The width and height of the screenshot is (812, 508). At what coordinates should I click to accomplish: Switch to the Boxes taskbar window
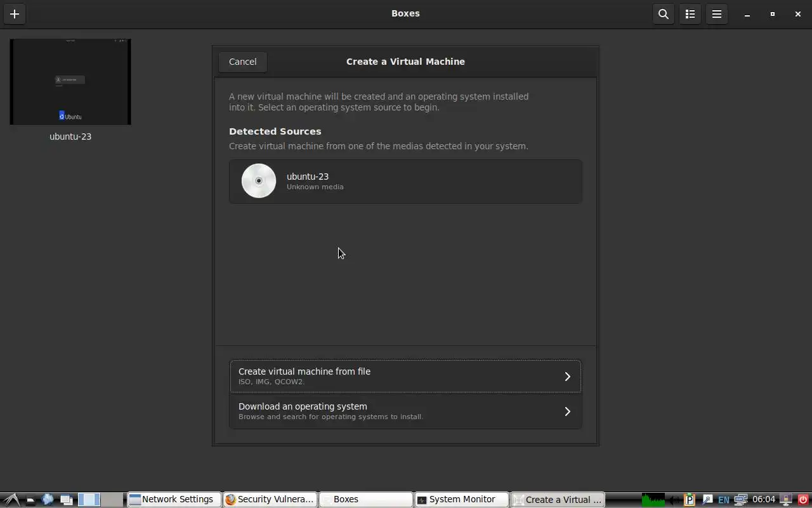(366, 500)
